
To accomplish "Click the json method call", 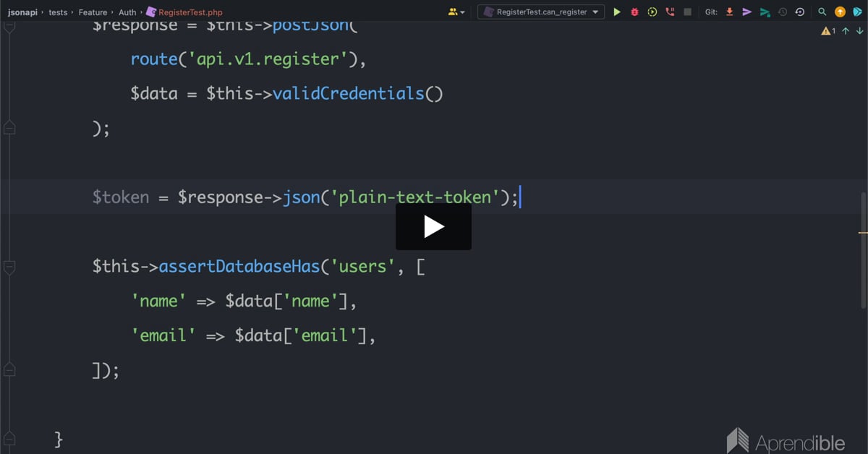I will 301,197.
